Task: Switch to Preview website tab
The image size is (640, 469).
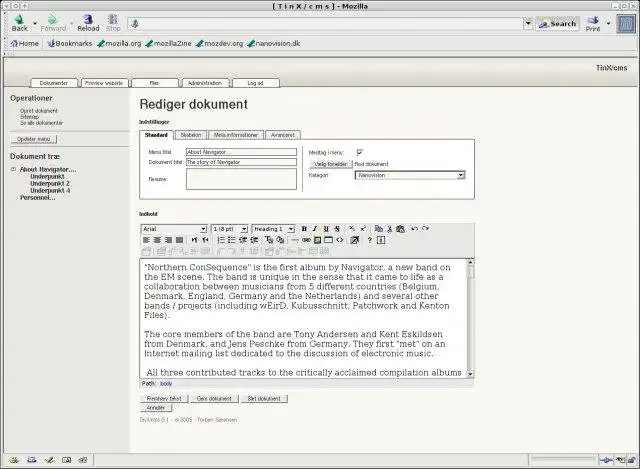Action: click(104, 83)
